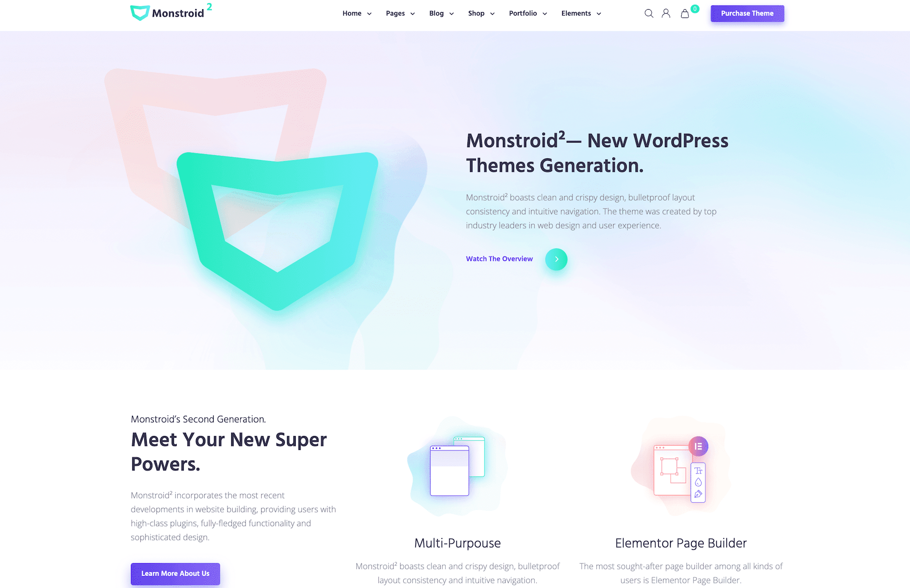Click the green play arrow button icon
The image size is (910, 588).
coord(556,259)
